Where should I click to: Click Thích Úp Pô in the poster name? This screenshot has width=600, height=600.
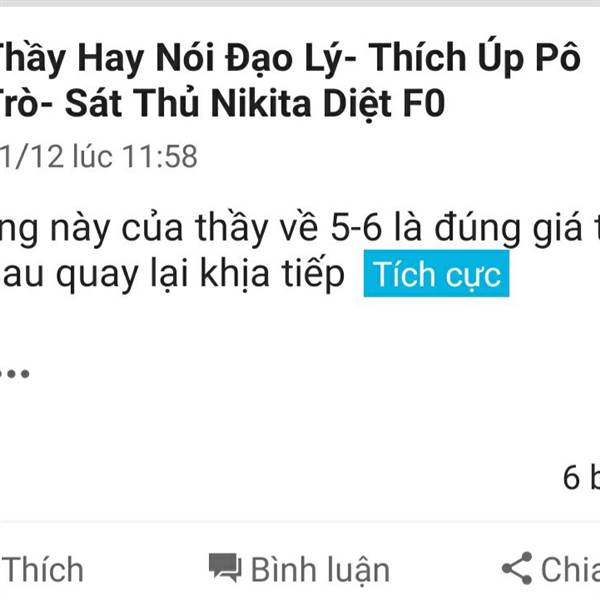pos(475,59)
